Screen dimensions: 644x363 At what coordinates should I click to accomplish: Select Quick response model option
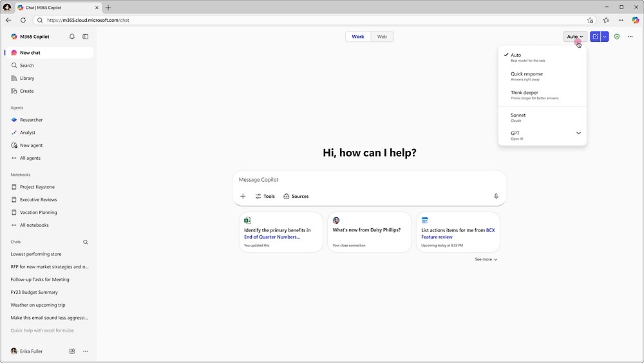tap(542, 76)
